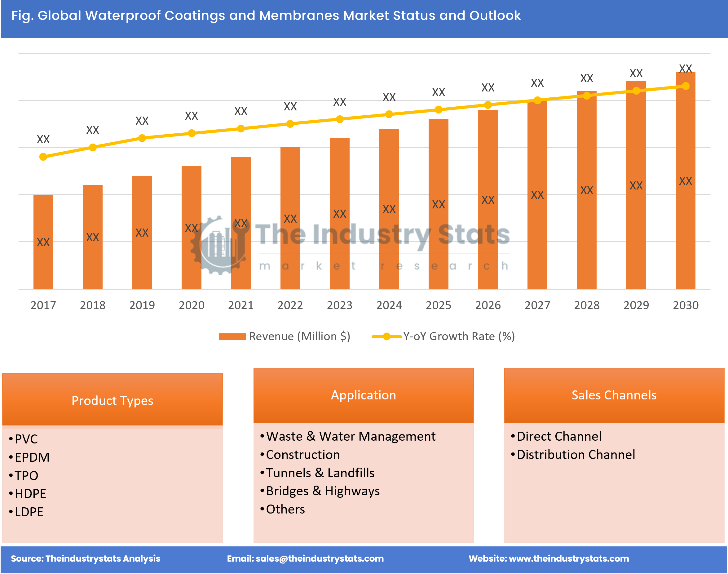Select the 2017 revenue bar
728x574 pixels.
coord(43,242)
